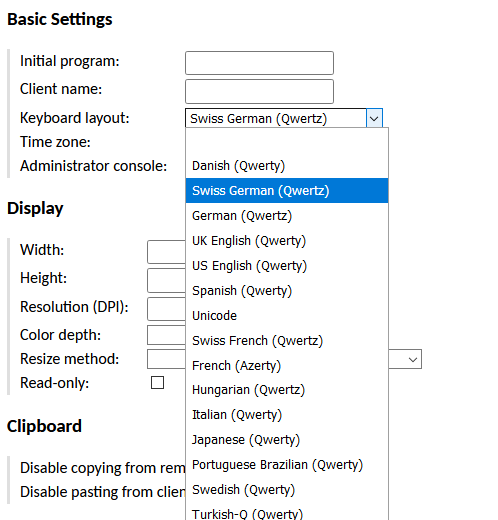This screenshot has height=520, width=498.
Task: Choose Swedish (Qwerty) layout
Action: coord(287,490)
